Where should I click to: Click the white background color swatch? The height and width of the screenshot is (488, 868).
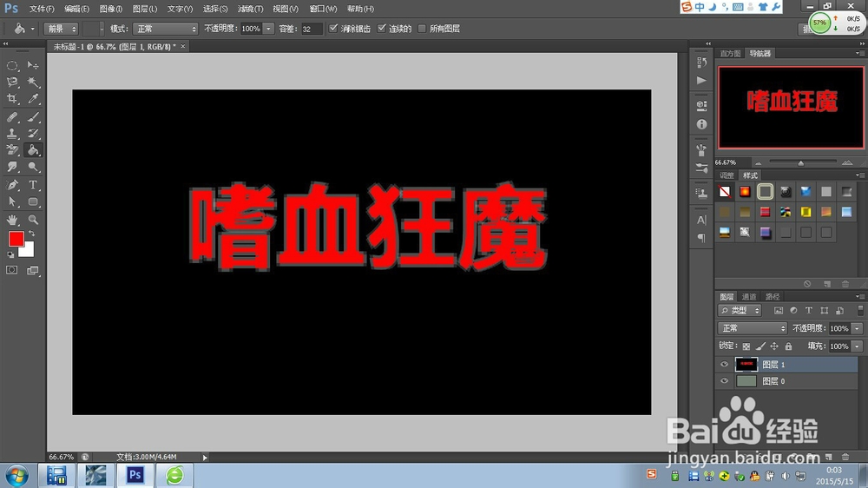tap(28, 252)
